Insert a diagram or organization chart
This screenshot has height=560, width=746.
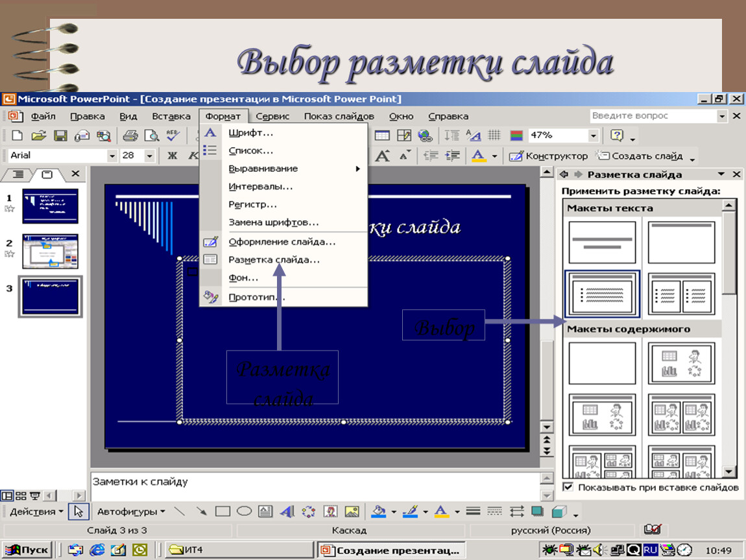point(309,511)
